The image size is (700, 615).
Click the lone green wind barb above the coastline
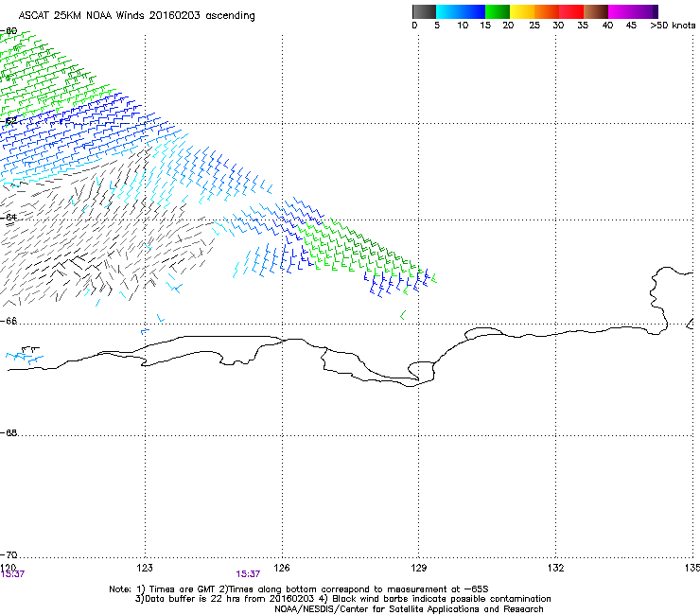click(x=403, y=315)
